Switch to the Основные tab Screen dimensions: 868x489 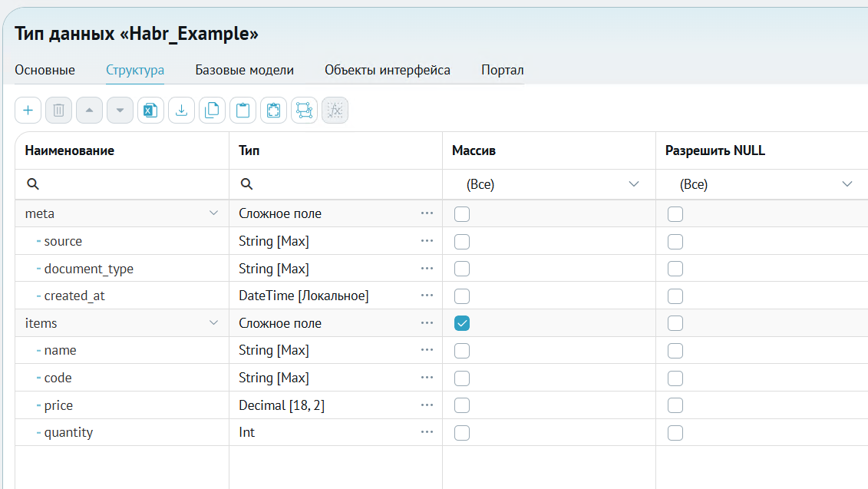coord(45,71)
